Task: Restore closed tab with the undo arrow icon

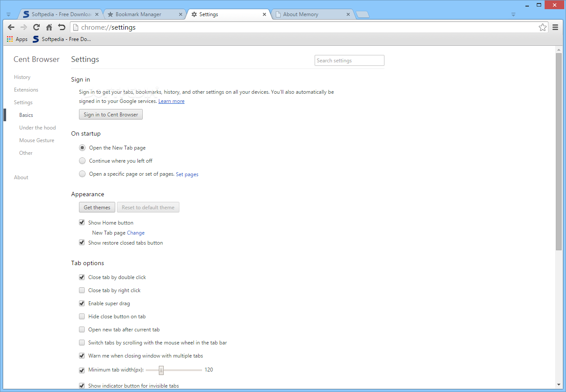Action: click(62, 27)
